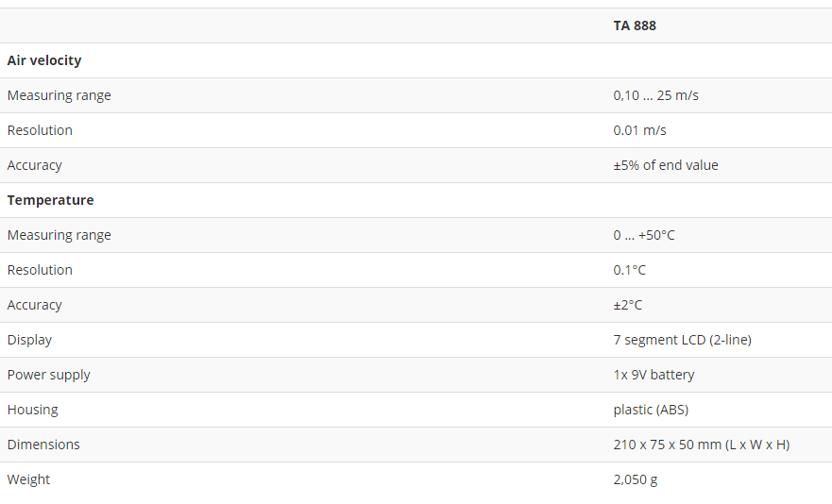Click the Temperature section heading
The image size is (832, 504).
pyautogui.click(x=50, y=200)
